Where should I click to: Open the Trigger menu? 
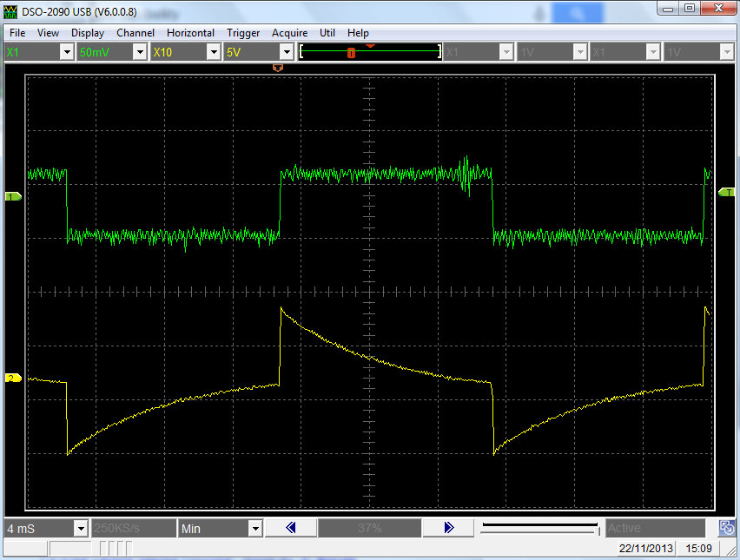click(x=243, y=33)
